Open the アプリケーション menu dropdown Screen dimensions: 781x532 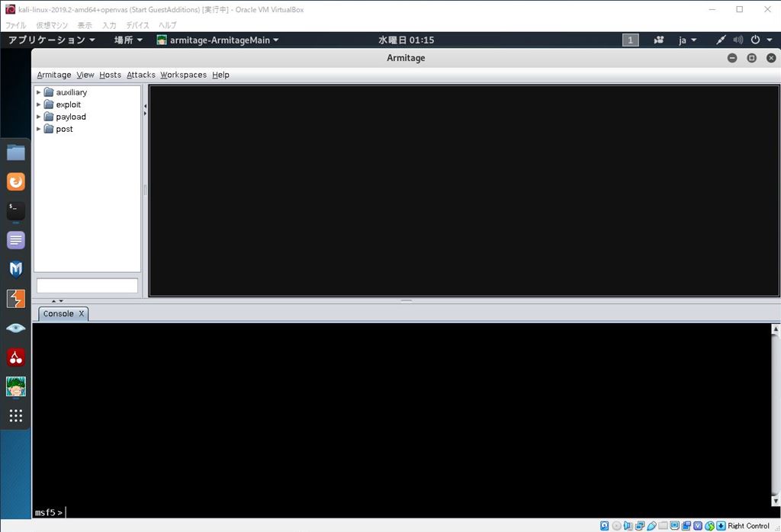click(51, 40)
